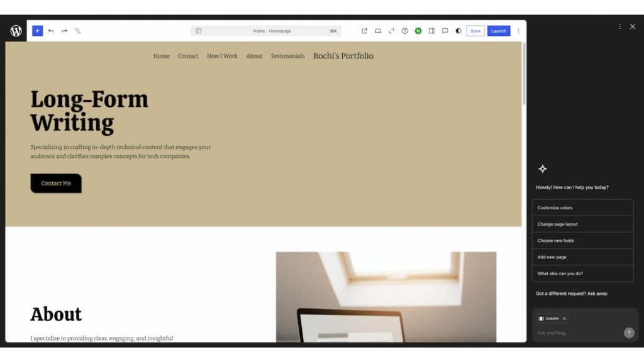Select How I Work in the navigation
This screenshot has width=644, height=362.
[222, 56]
